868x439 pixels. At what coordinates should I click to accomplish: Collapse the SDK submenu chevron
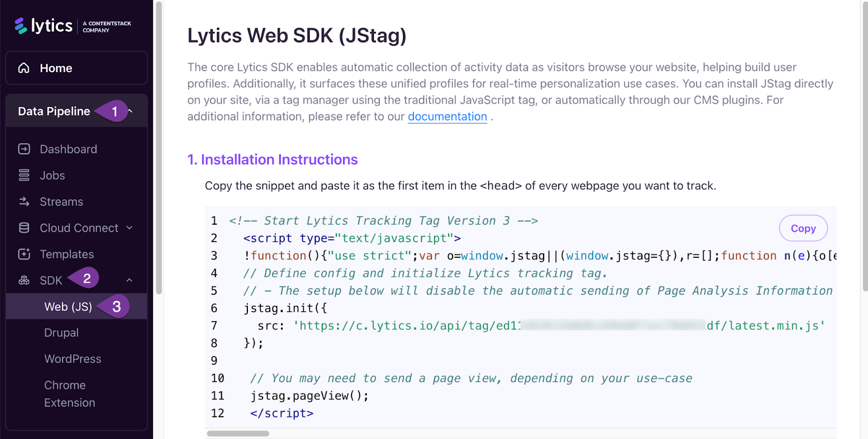[130, 280]
